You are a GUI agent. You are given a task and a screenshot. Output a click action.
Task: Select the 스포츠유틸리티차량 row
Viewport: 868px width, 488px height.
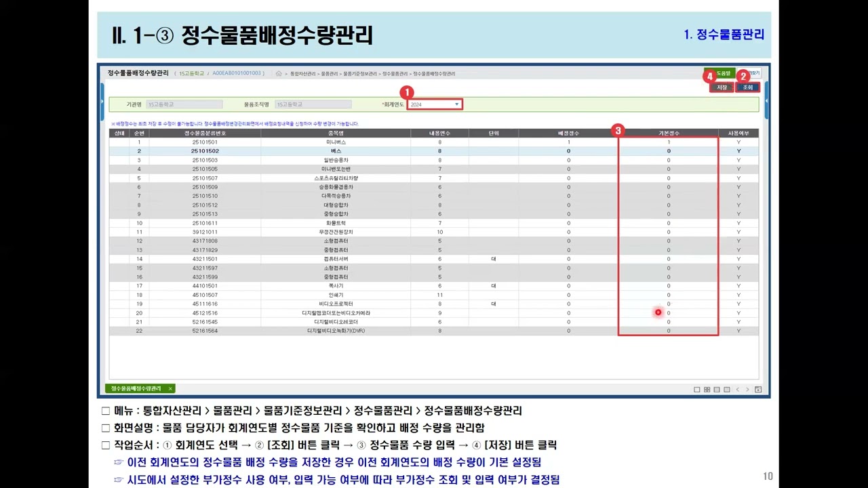point(434,178)
